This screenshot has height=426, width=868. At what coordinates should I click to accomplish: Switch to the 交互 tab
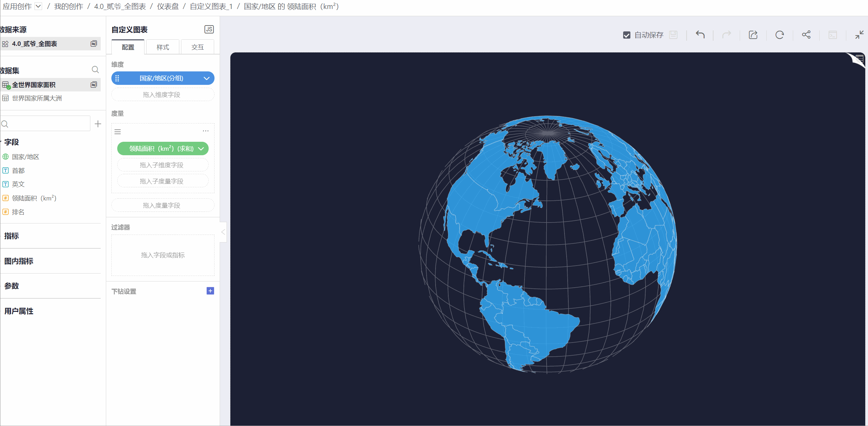[198, 47]
